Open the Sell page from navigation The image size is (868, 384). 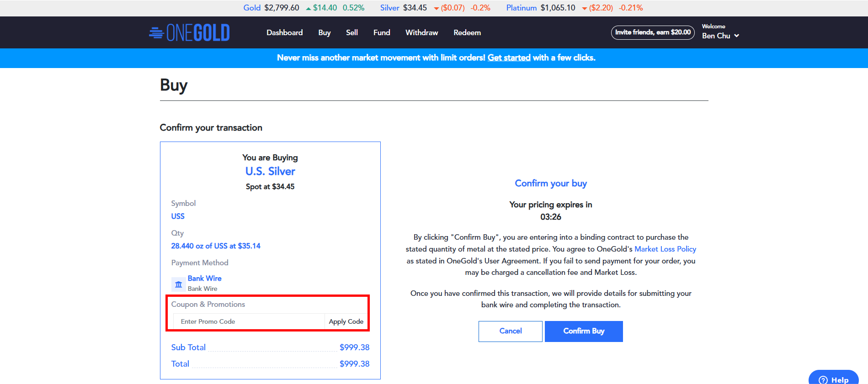352,32
